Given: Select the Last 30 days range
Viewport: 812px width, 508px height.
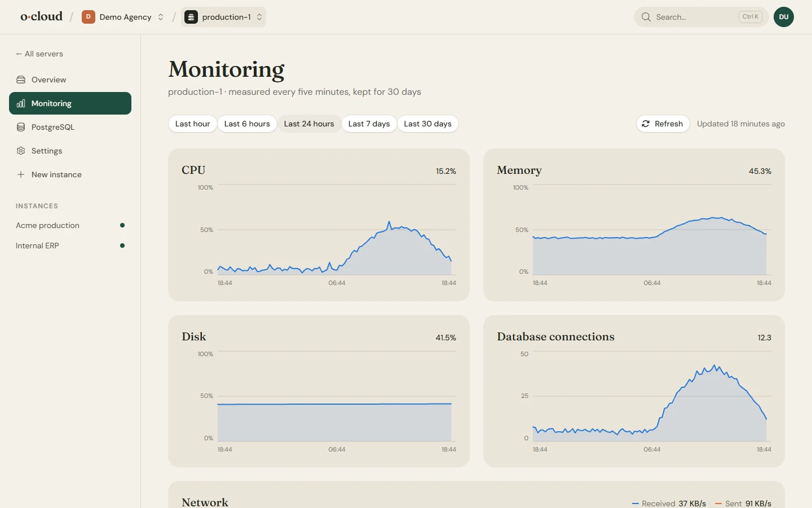Looking at the screenshot, I should 427,124.
